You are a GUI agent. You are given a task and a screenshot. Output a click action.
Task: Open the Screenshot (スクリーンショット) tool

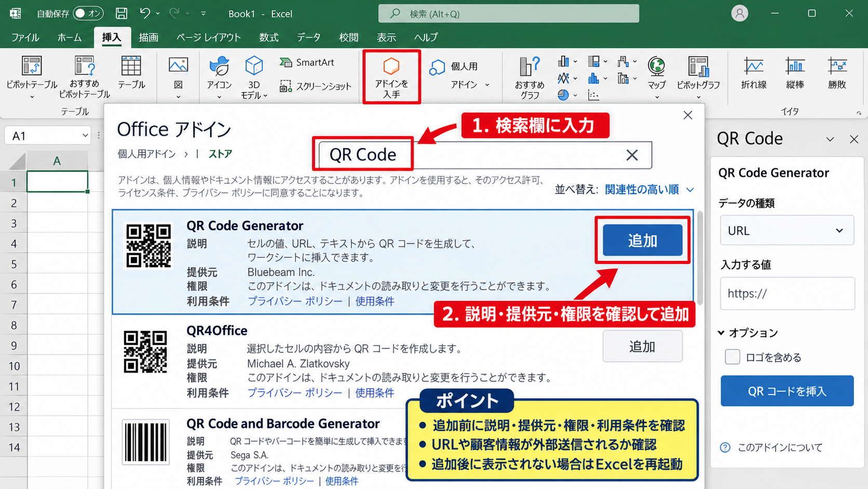316,86
